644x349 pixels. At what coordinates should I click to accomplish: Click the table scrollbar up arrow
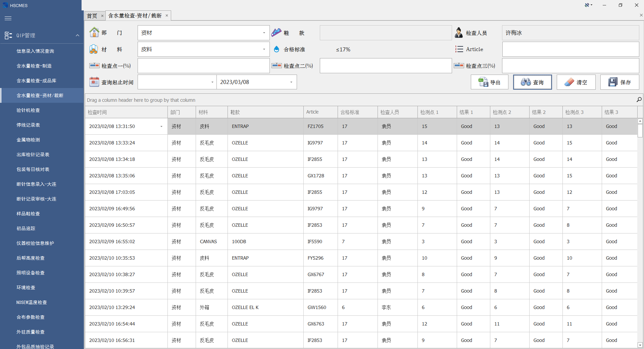tap(640, 121)
